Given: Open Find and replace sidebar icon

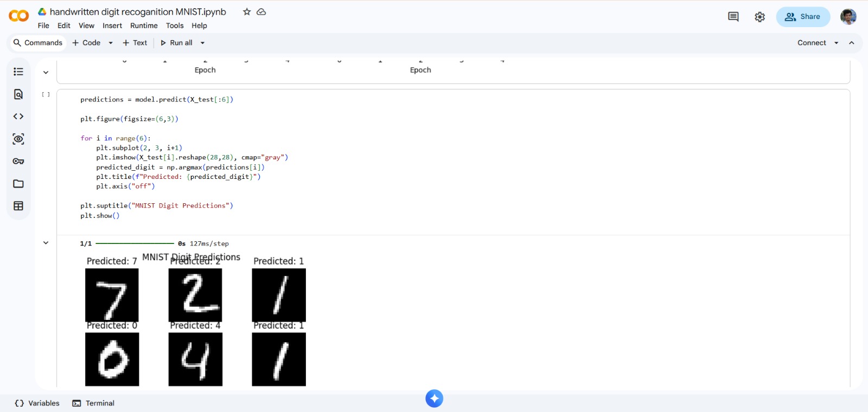Looking at the screenshot, I should (x=18, y=94).
